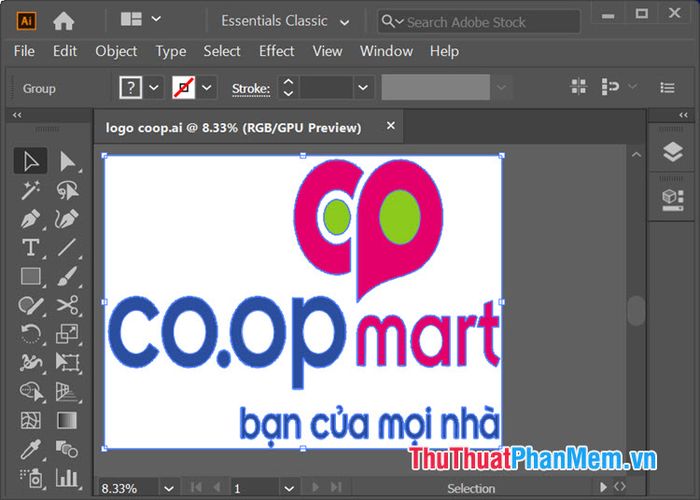Activate the Type tool
The height and width of the screenshot is (500, 700).
click(x=30, y=247)
